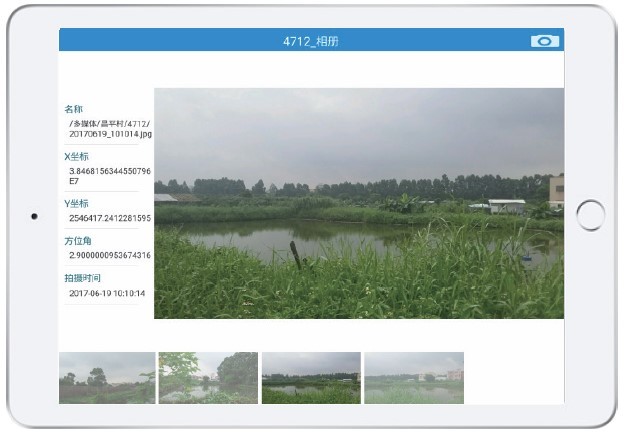Tap the camera icon in the header
This screenshot has height=432, width=626.
pos(545,41)
